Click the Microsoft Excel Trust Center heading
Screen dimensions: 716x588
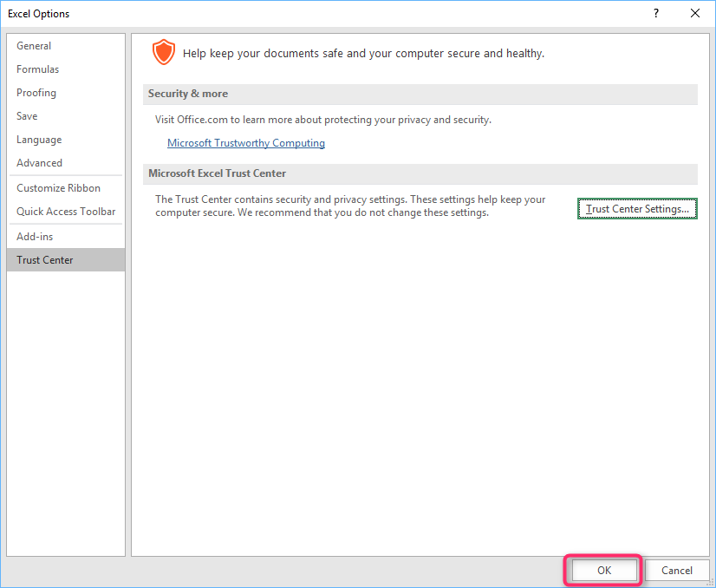(x=217, y=173)
